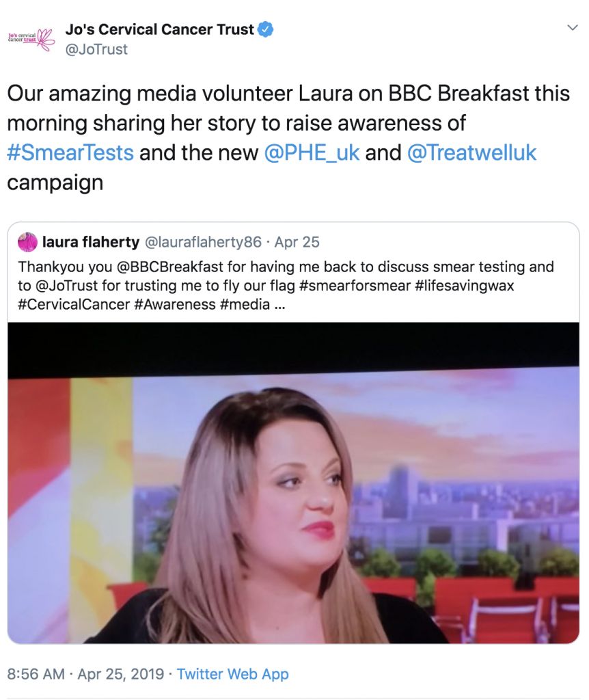Image resolution: width=589 pixels, height=700 pixels.
Task: Click the quoted tweet text body
Action: (286, 285)
